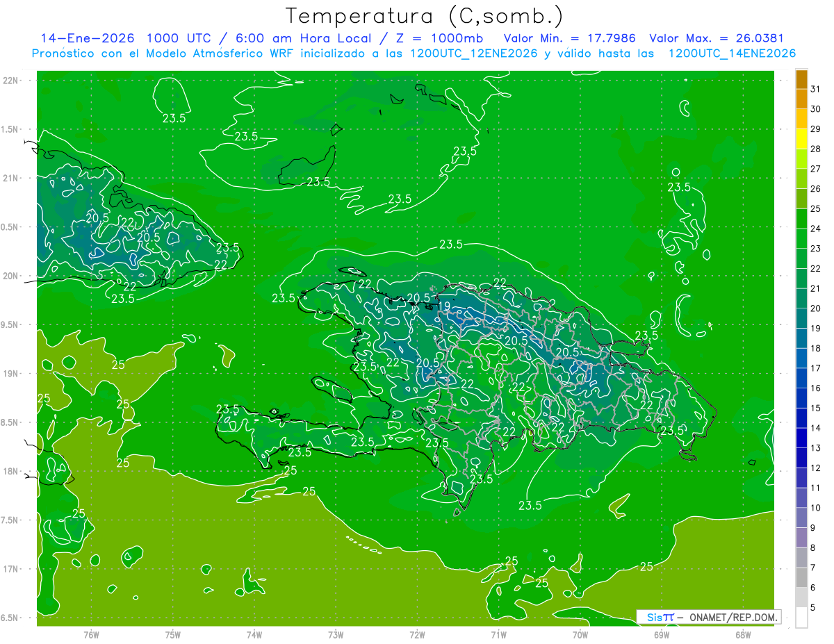Click the 'Valor Min. = 17.7986' readout

click(569, 39)
